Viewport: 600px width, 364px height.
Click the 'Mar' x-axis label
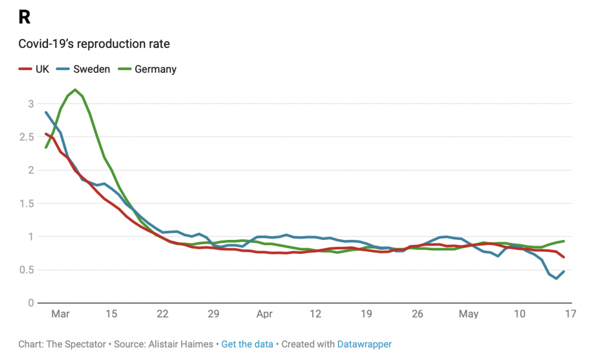[x=60, y=314]
